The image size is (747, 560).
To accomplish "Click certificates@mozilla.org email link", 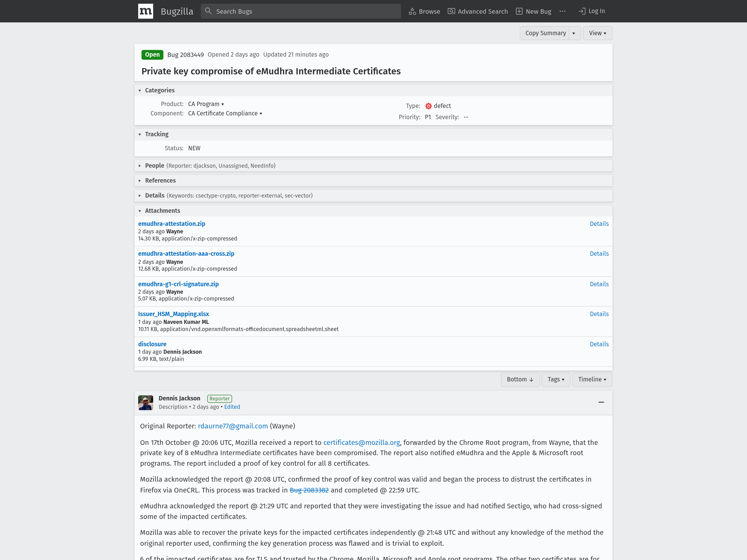I will tap(361, 442).
